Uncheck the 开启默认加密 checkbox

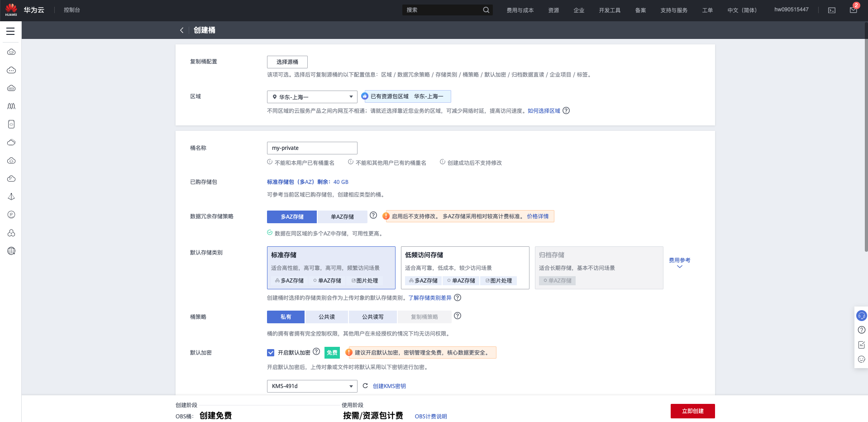click(271, 352)
